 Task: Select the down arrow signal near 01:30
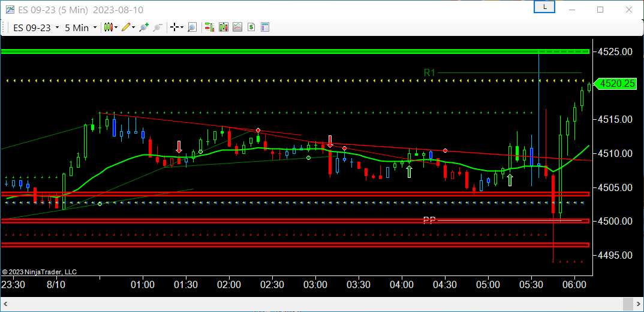click(179, 147)
